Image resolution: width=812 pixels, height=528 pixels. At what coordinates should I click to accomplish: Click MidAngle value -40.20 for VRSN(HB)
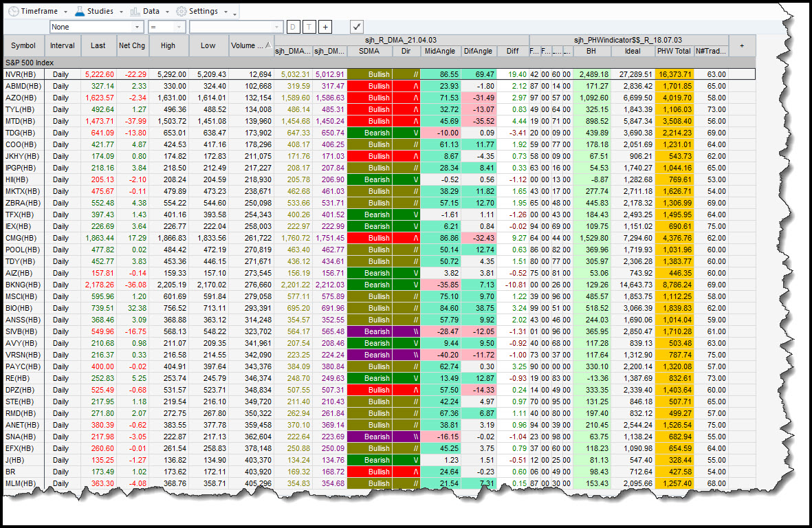tap(440, 355)
